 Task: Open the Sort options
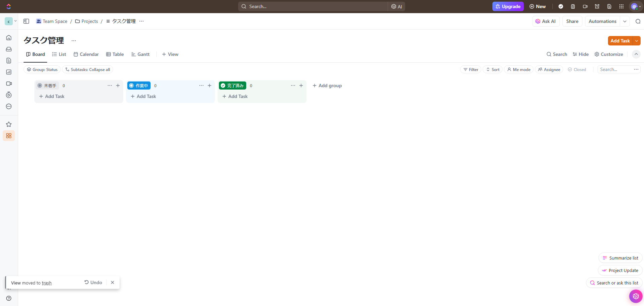[x=493, y=69]
